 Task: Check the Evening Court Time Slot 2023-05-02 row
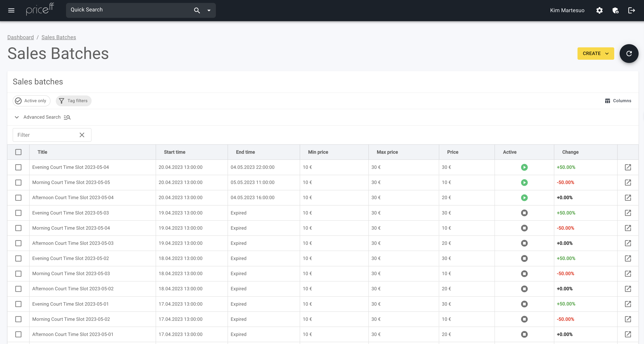[18, 258]
